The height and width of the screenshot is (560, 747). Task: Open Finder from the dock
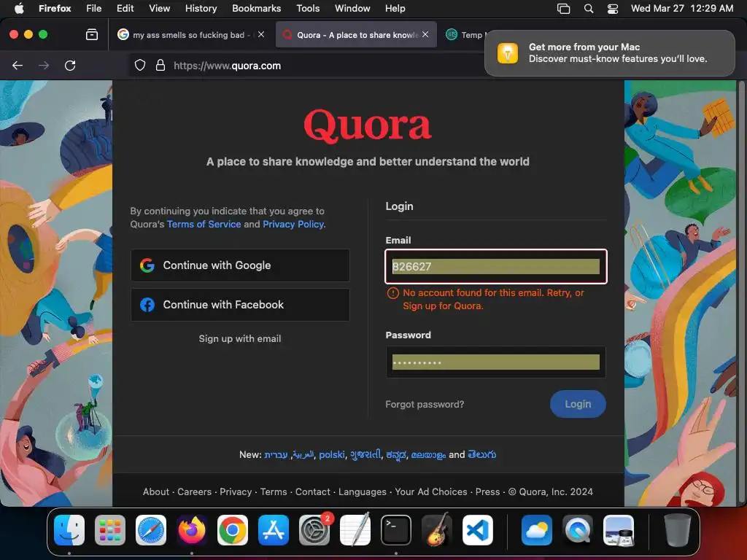[69, 530]
